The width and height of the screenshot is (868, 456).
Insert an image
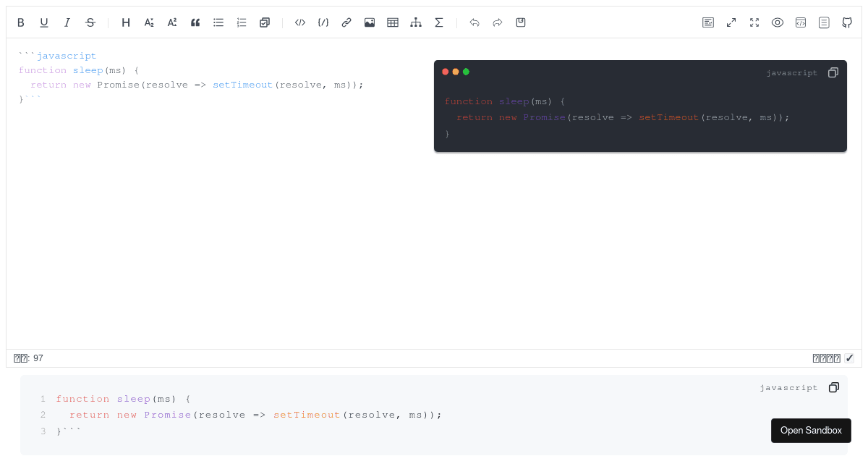click(x=370, y=22)
